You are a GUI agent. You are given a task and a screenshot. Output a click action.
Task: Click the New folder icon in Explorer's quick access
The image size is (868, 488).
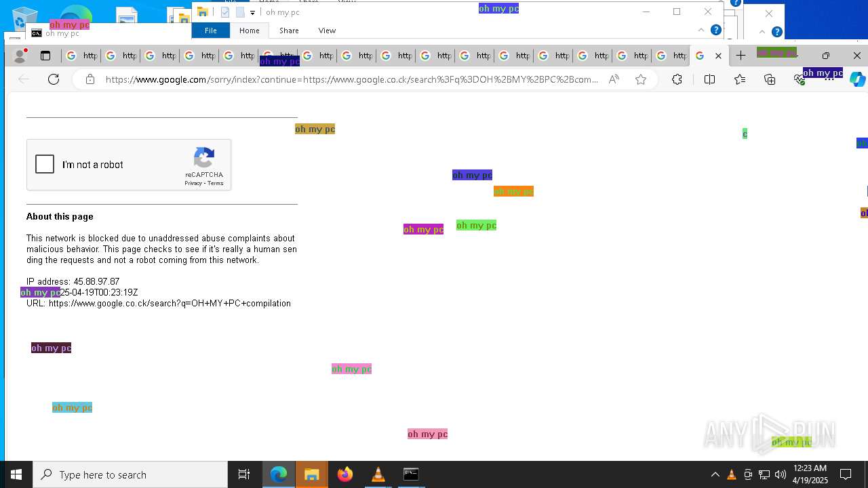click(240, 12)
